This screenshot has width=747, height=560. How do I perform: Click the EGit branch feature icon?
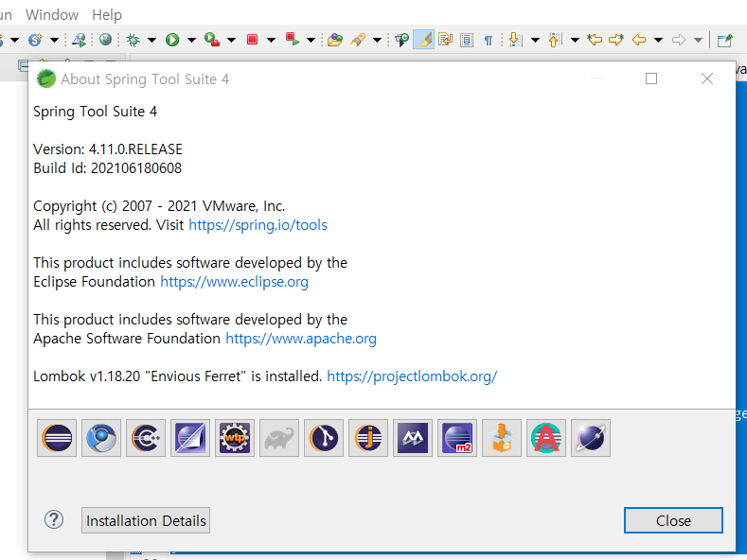click(324, 438)
